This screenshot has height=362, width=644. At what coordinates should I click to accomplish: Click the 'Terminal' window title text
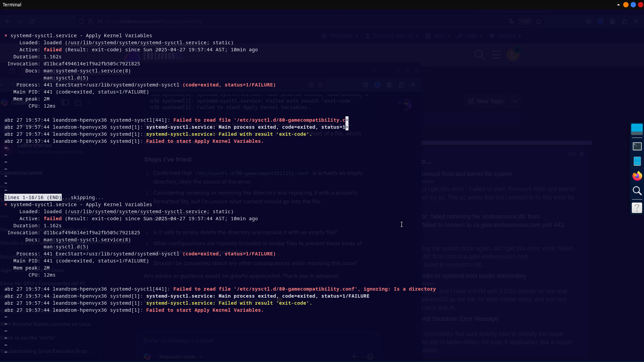pyautogui.click(x=12, y=5)
